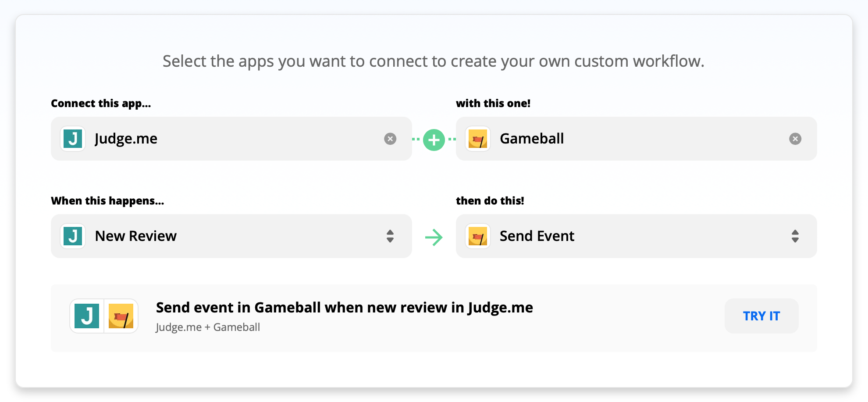This screenshot has width=868, height=402.
Task: Remove the Gameball app selection
Action: (x=795, y=139)
